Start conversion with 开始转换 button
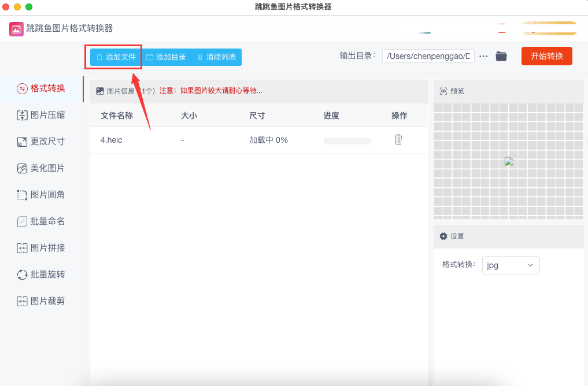This screenshot has height=386, width=588. pyautogui.click(x=546, y=56)
